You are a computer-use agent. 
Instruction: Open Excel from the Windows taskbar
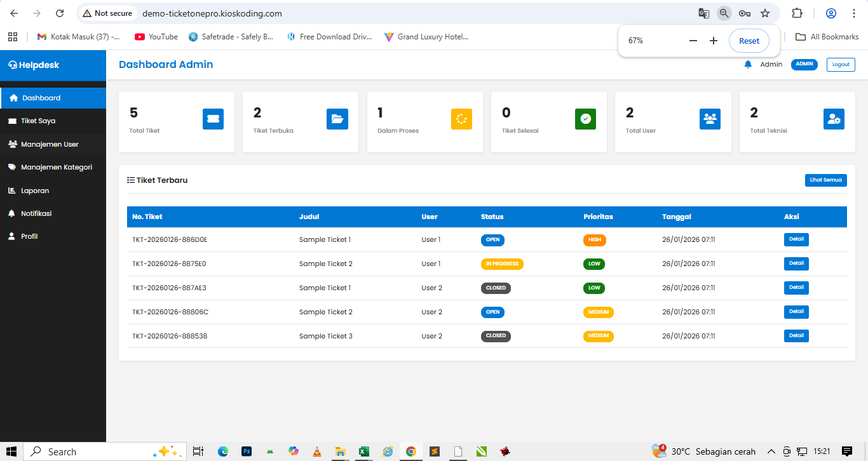click(x=363, y=451)
